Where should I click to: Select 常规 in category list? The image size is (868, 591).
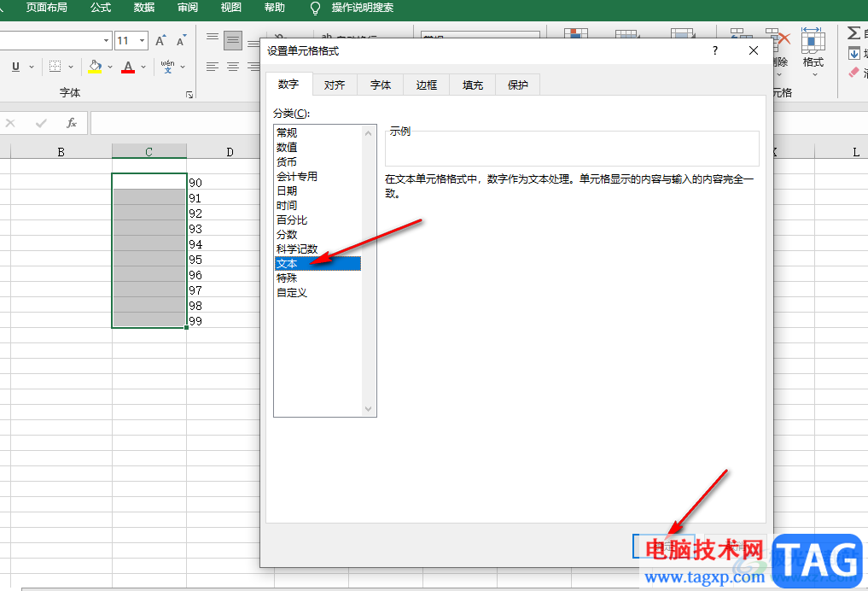[317, 132]
